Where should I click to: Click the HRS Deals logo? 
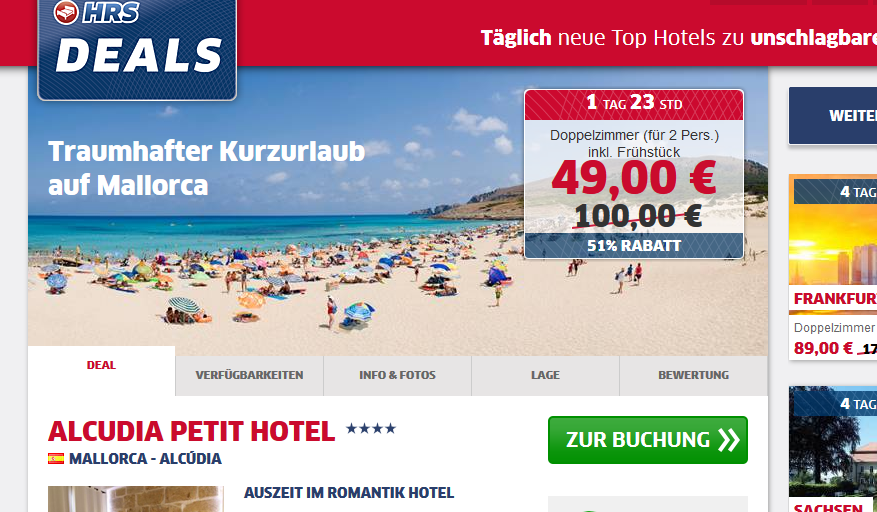click(137, 49)
